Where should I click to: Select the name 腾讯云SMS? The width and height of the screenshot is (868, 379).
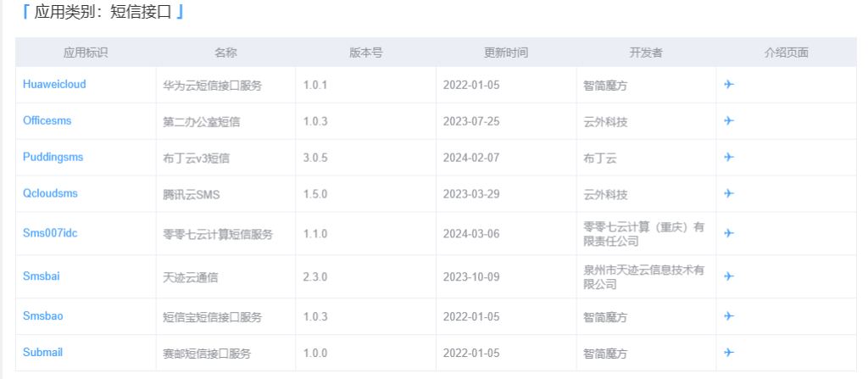pos(192,195)
